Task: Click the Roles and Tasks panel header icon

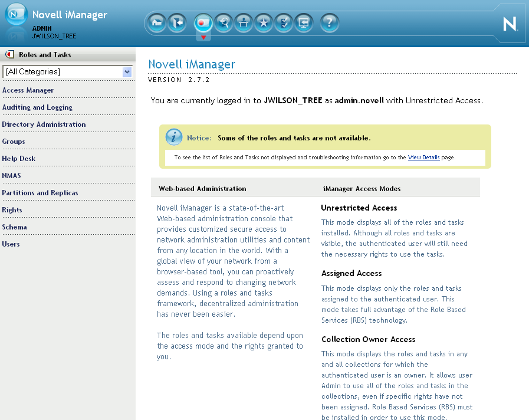Action: [10, 54]
